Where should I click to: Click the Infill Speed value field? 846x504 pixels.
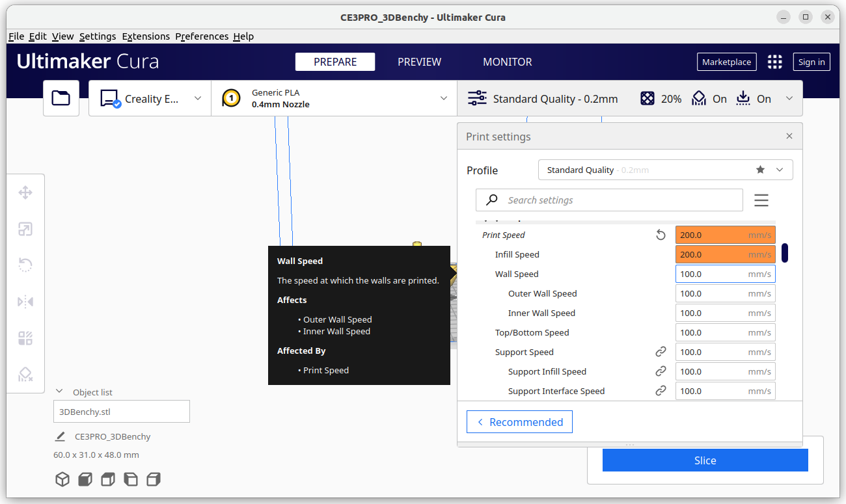point(725,254)
